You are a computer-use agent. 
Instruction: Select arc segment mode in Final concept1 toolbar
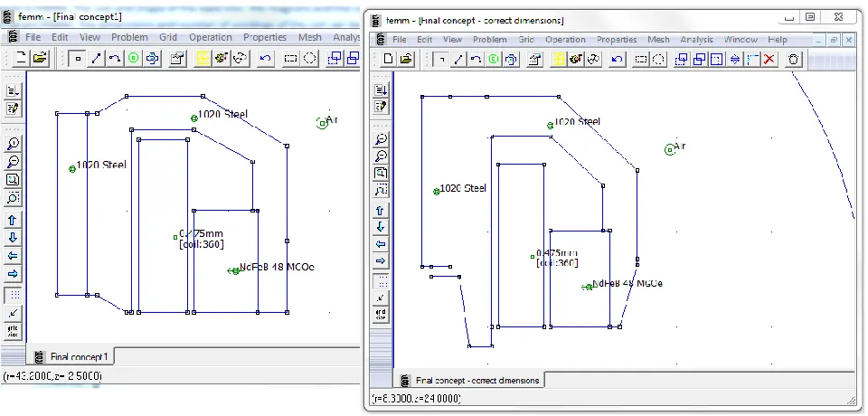(x=115, y=58)
